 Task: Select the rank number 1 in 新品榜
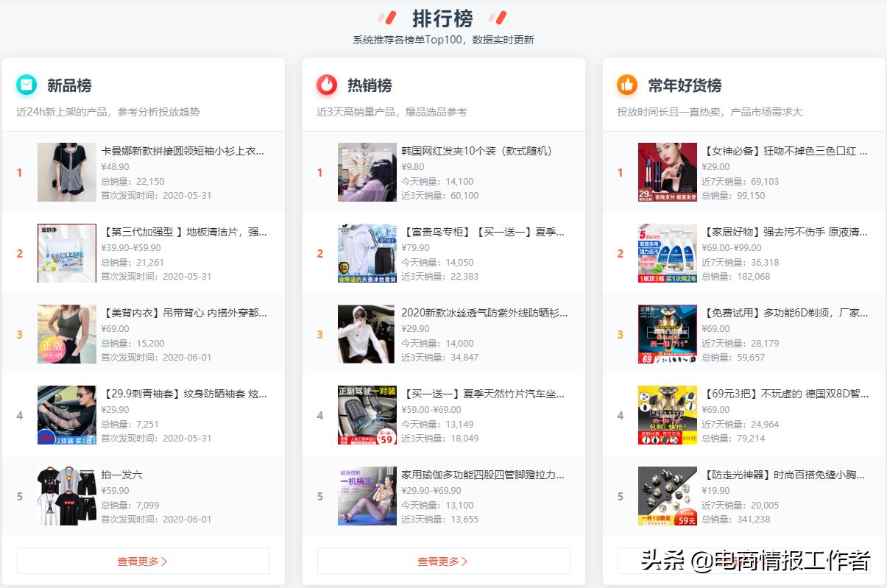pyautogui.click(x=20, y=172)
